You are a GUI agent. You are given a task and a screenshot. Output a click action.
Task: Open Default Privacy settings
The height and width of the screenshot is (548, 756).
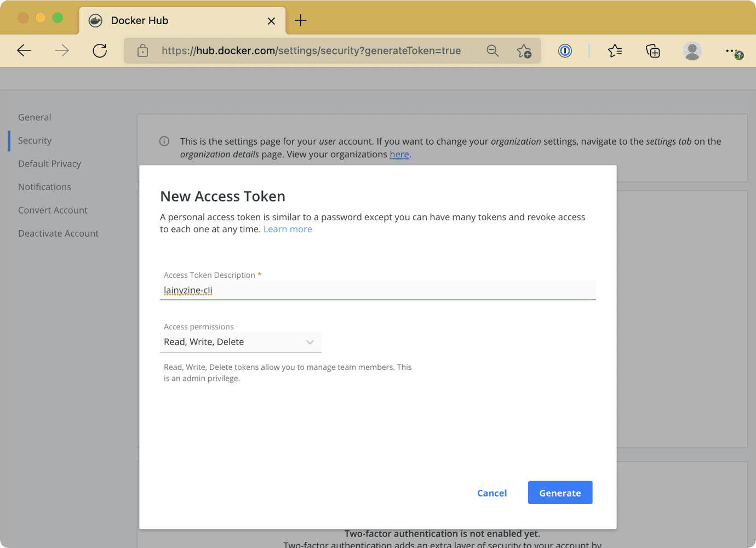point(49,164)
